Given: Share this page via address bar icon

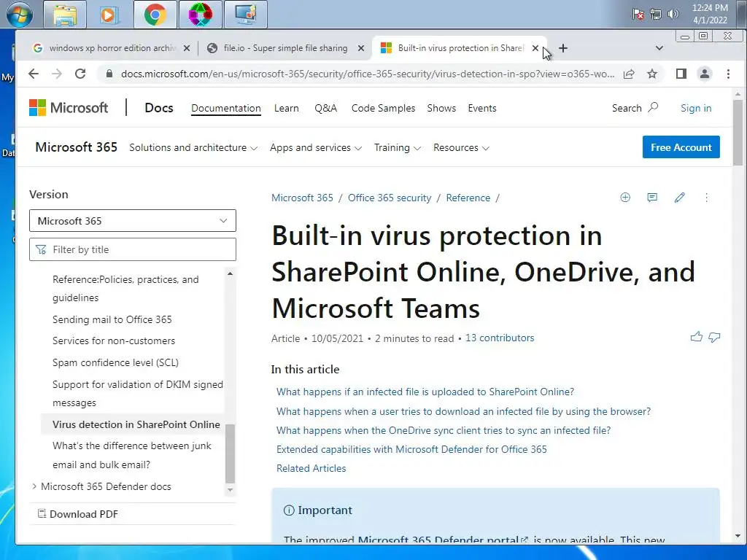Looking at the screenshot, I should (629, 74).
